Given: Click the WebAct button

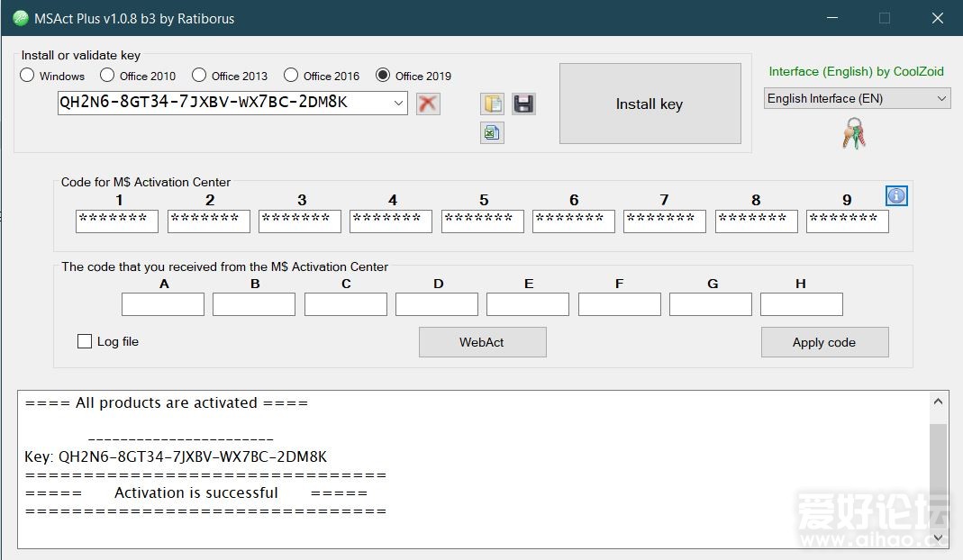Looking at the screenshot, I should [482, 342].
